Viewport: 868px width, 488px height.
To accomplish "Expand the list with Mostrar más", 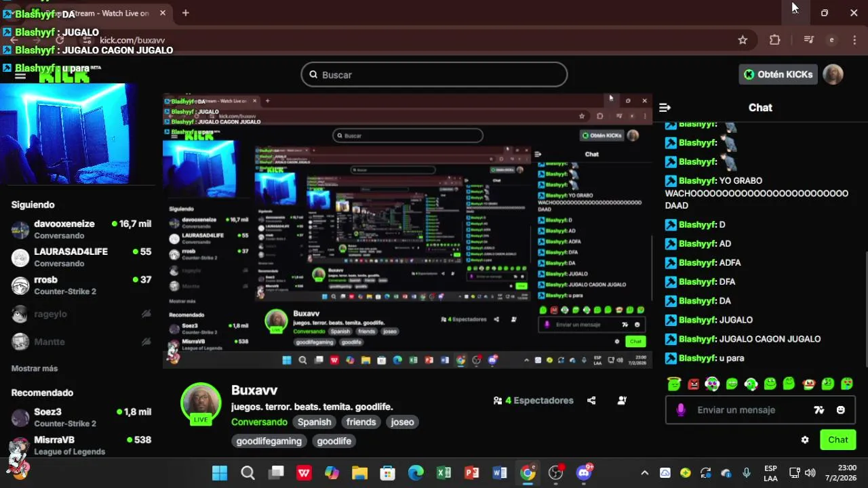I will [x=35, y=368].
